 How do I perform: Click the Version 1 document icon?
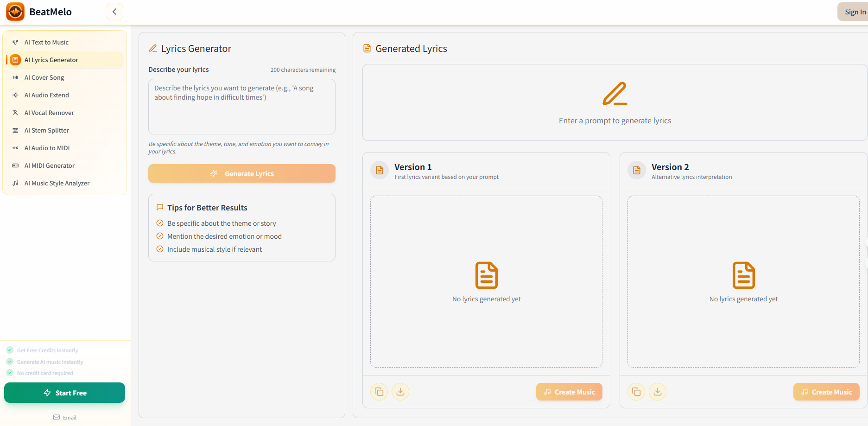[x=380, y=170]
